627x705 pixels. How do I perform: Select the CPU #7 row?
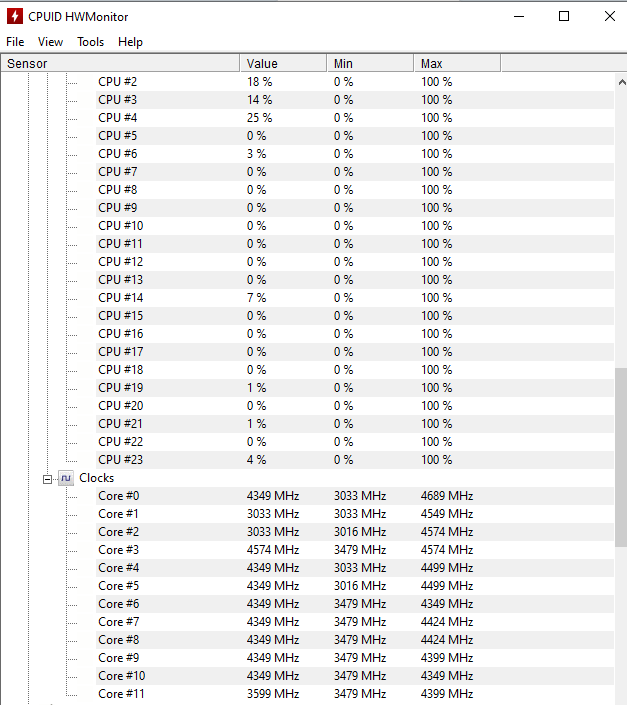355,172
